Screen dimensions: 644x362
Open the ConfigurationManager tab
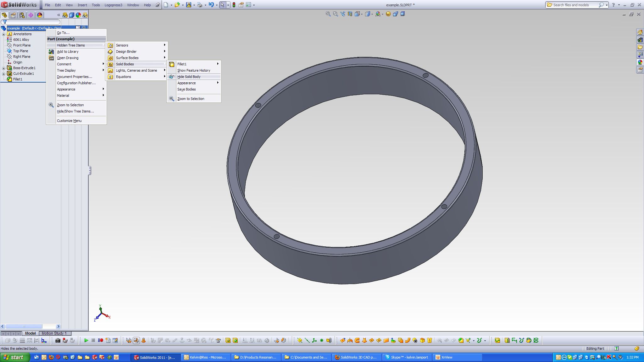pos(22,15)
